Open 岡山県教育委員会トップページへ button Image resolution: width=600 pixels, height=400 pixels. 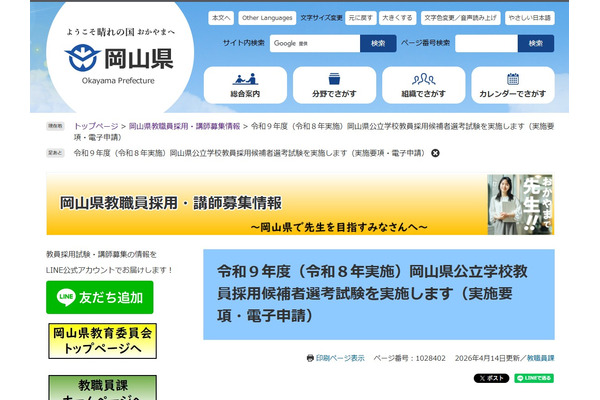click(103, 341)
